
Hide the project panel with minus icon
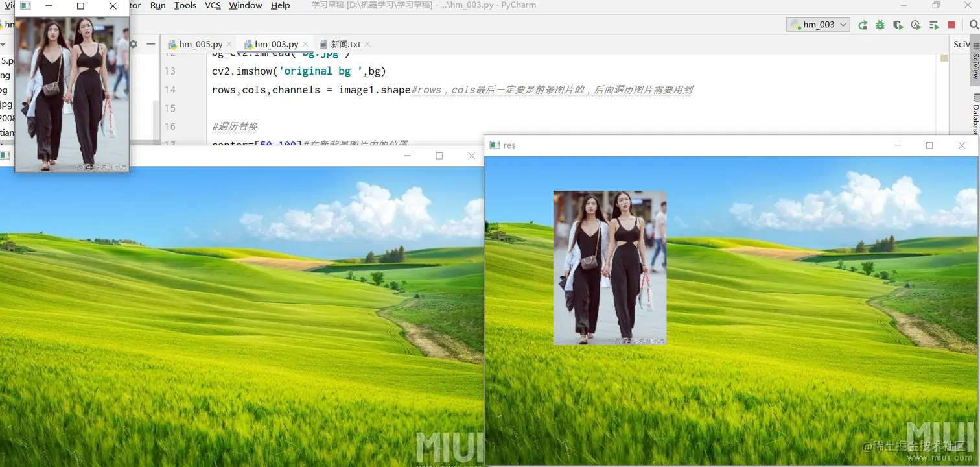(x=151, y=44)
